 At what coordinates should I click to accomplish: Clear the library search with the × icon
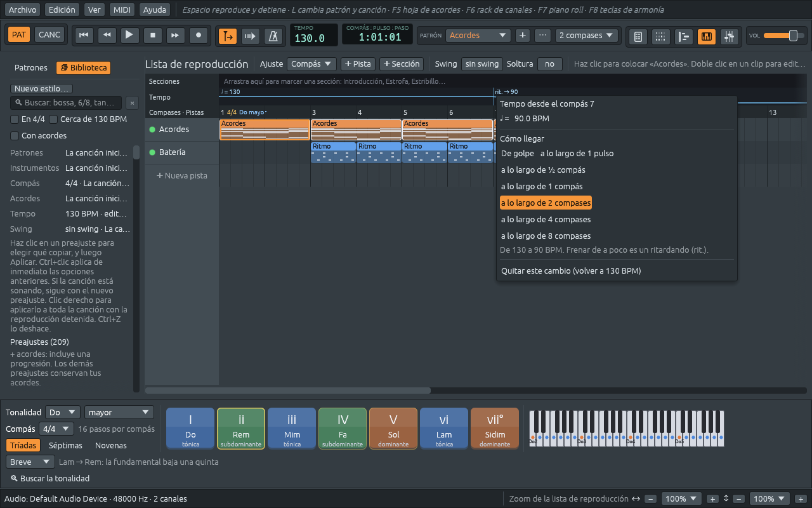click(x=132, y=103)
